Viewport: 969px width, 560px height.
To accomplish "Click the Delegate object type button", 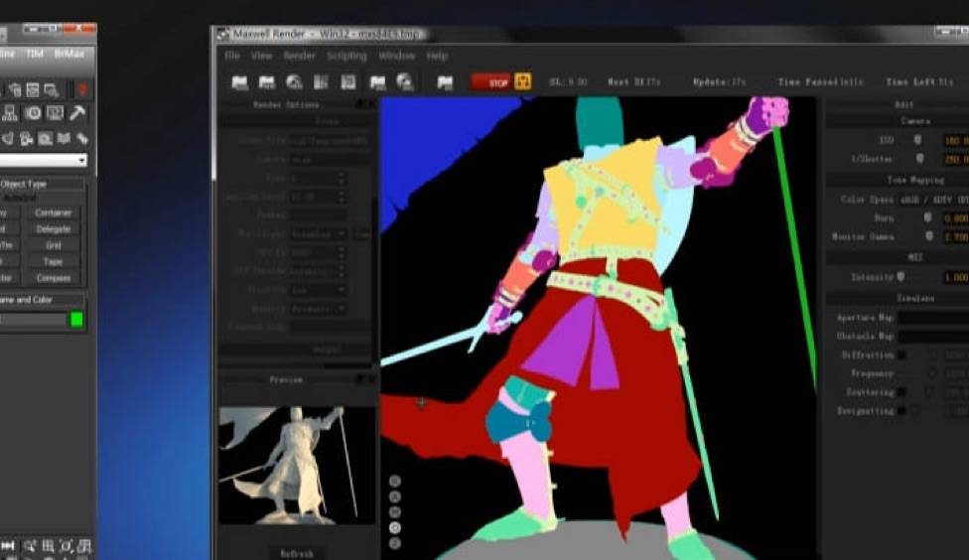I will 54,229.
